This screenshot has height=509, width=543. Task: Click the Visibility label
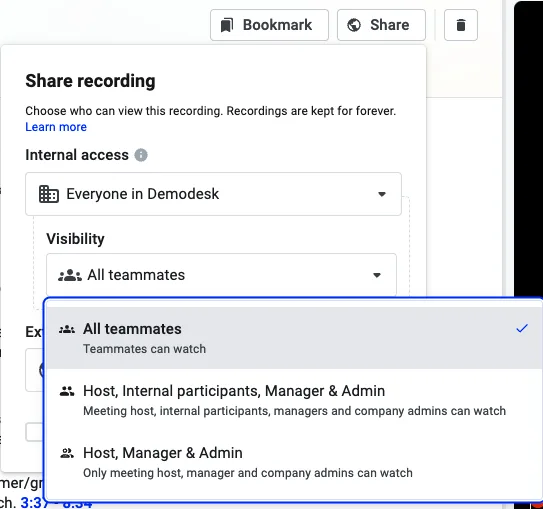75,239
